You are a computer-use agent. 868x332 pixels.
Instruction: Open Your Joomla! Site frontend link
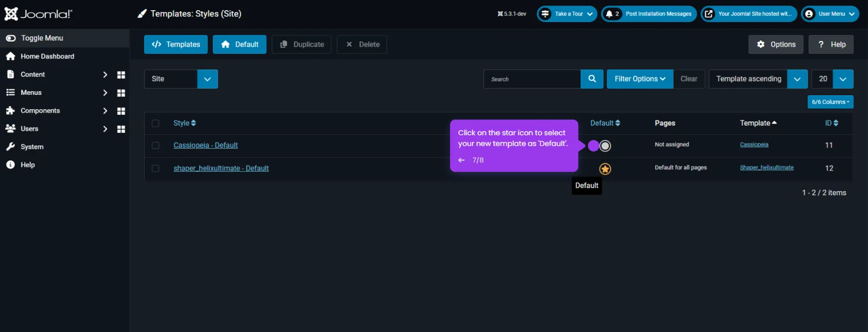pyautogui.click(x=749, y=14)
